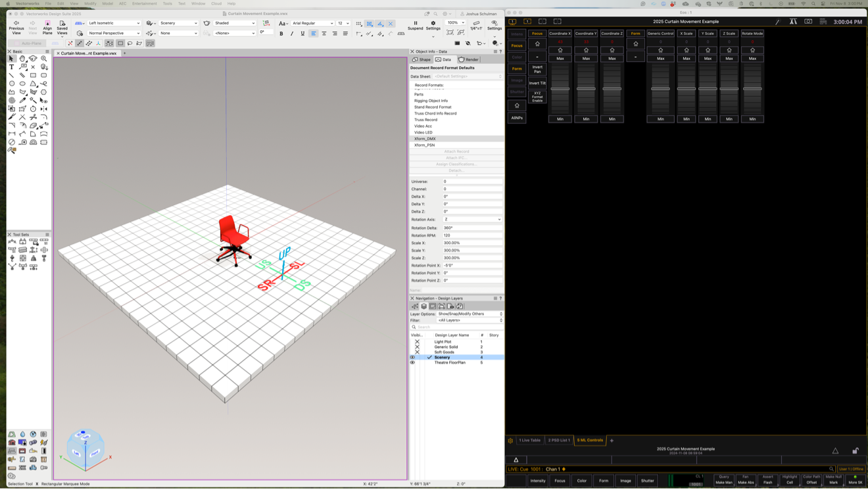
Task: Expand the Rotation Axis dropdown
Action: click(471, 220)
